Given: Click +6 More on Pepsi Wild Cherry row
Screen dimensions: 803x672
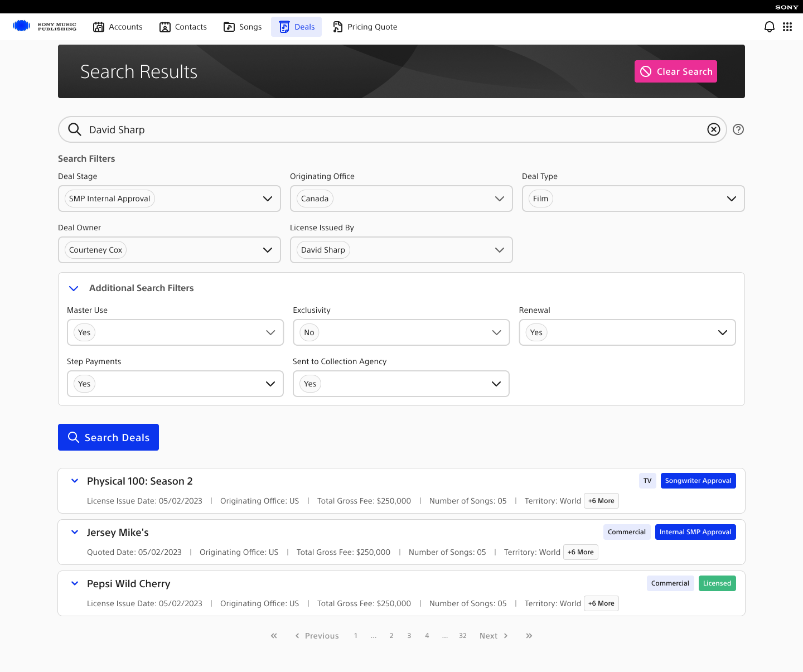Looking at the screenshot, I should (x=601, y=603).
